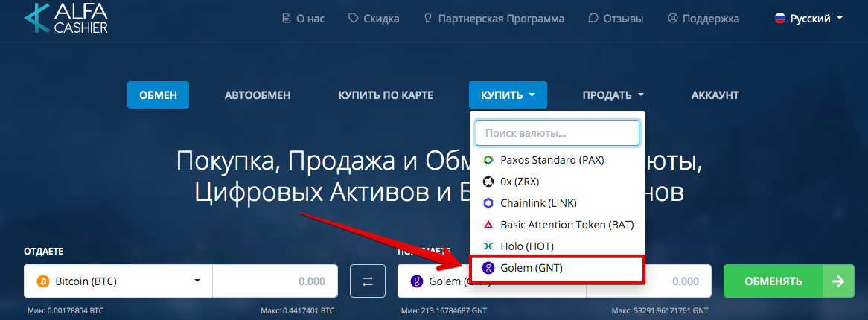Click the Поиск валюты search field
The height and width of the screenshot is (320, 868).
point(557,133)
